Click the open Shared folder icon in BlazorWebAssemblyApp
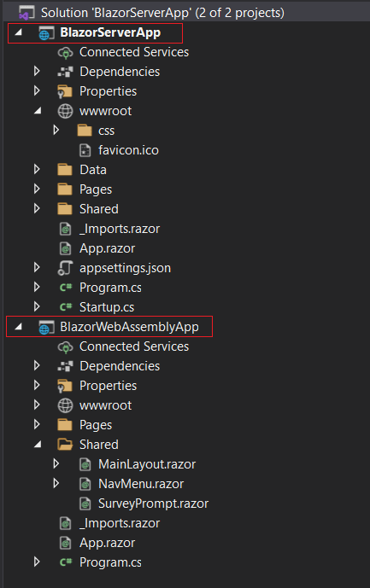The image size is (370, 588). click(x=65, y=445)
